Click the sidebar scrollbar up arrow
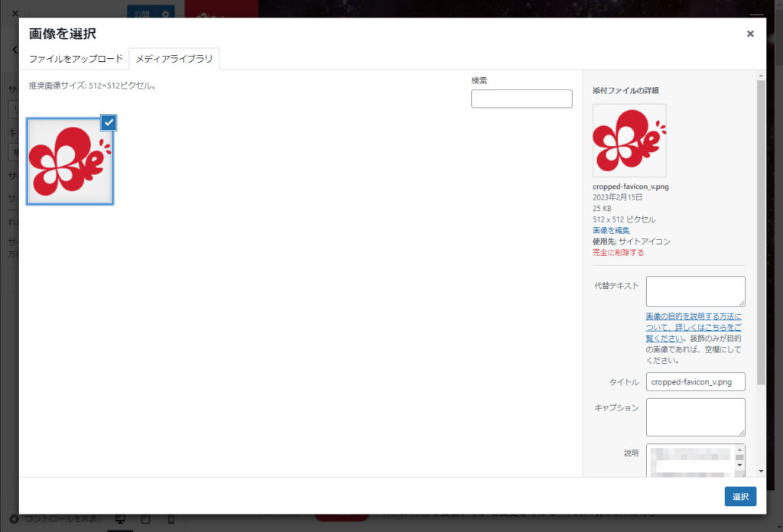Screen dimensions: 783x532 (x=760, y=76)
